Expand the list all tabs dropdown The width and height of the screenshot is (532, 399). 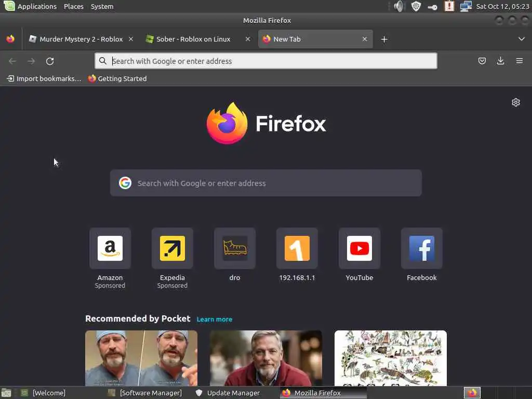click(522, 39)
